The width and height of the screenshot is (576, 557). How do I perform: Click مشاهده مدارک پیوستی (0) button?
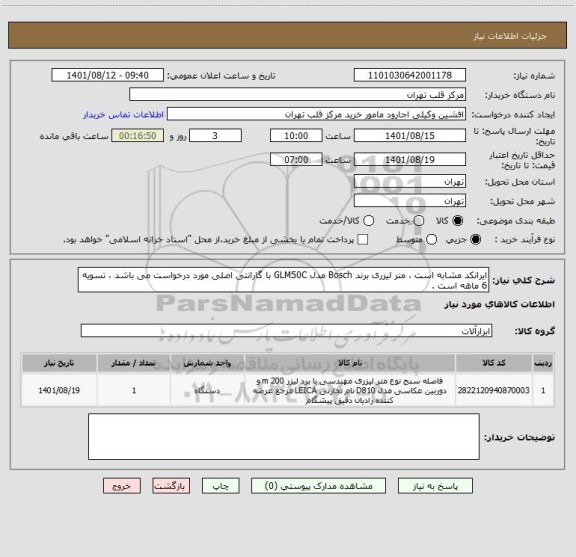318,486
